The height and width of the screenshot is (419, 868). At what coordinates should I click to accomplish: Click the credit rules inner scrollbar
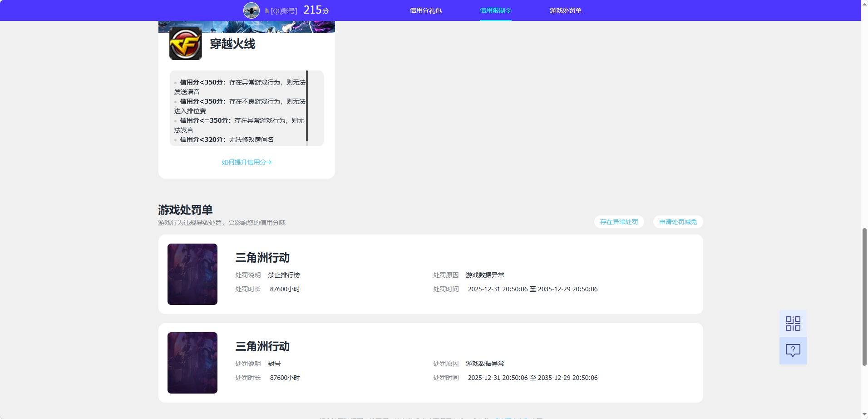click(x=307, y=105)
